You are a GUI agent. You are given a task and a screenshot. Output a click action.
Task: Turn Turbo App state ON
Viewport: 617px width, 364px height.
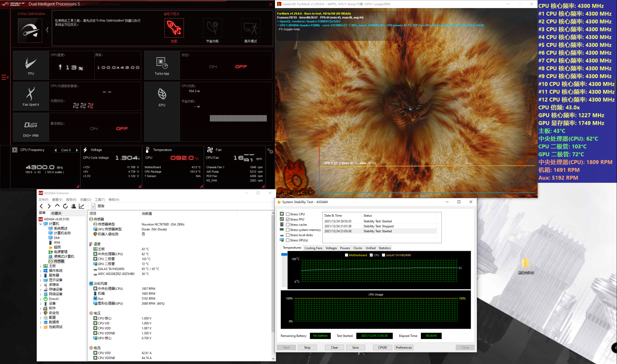213,67
